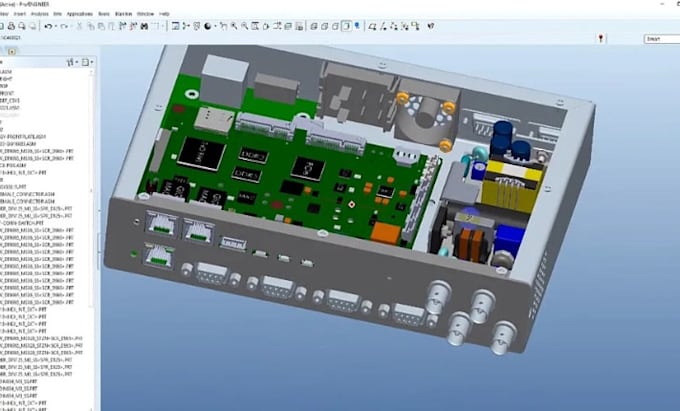Screen dimensions: 680x411
Task: Open the Insert menu
Action: point(20,14)
